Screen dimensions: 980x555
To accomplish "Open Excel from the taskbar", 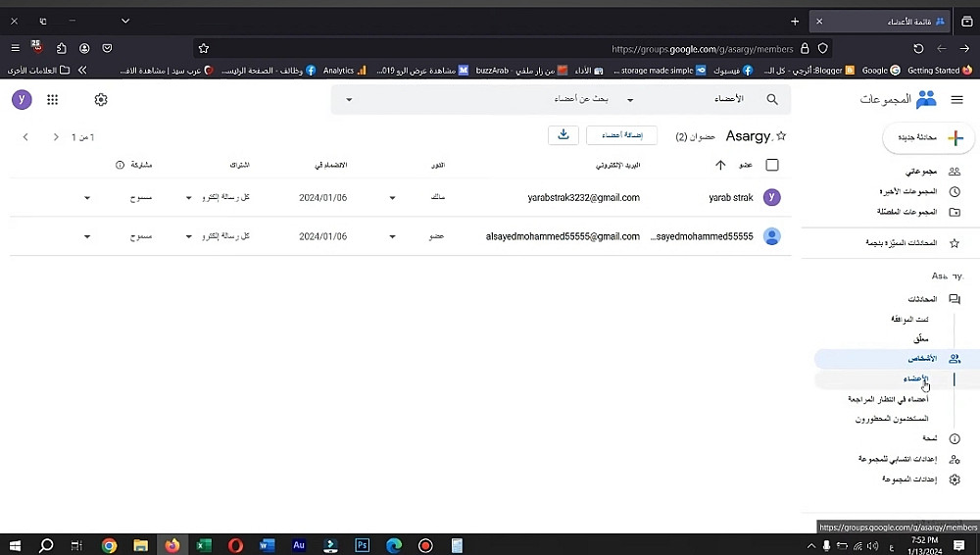I will (204, 545).
